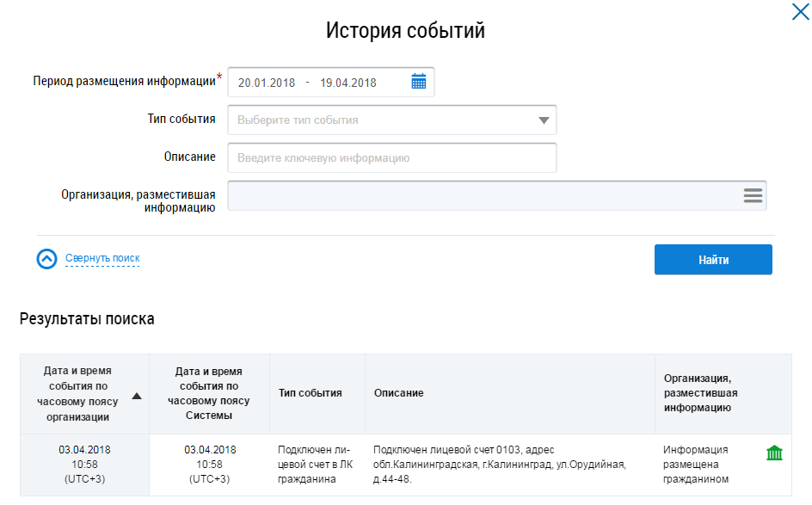Select the start date 20.01.2018
812x505 pixels.
tap(267, 83)
